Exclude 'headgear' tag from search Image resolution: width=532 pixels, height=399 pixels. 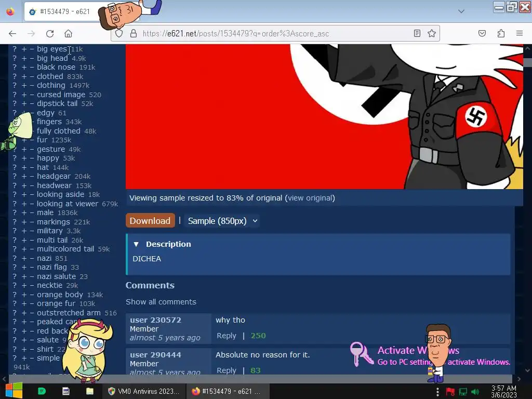click(32, 177)
